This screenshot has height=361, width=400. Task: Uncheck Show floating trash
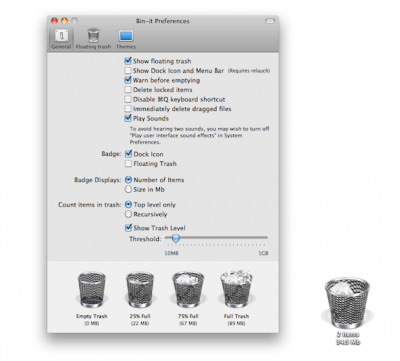[128, 61]
